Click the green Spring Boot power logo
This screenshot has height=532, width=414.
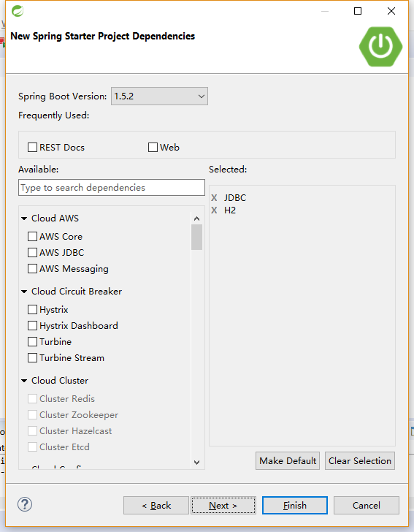pyautogui.click(x=380, y=47)
